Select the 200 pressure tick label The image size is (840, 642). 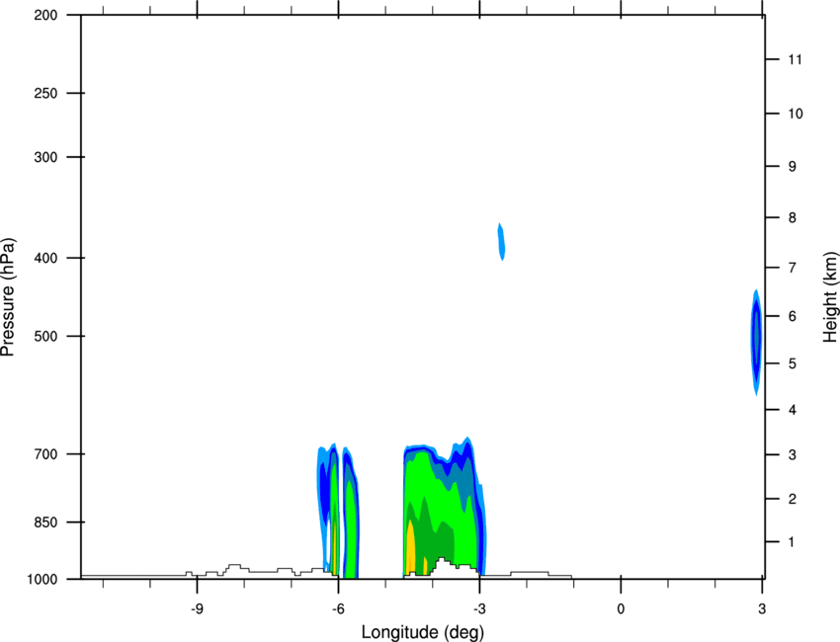click(x=45, y=15)
